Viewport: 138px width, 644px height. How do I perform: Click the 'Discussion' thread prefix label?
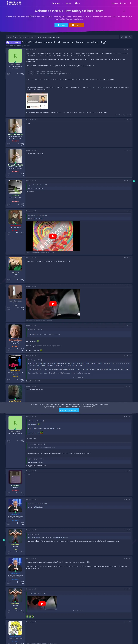click(x=14, y=43)
